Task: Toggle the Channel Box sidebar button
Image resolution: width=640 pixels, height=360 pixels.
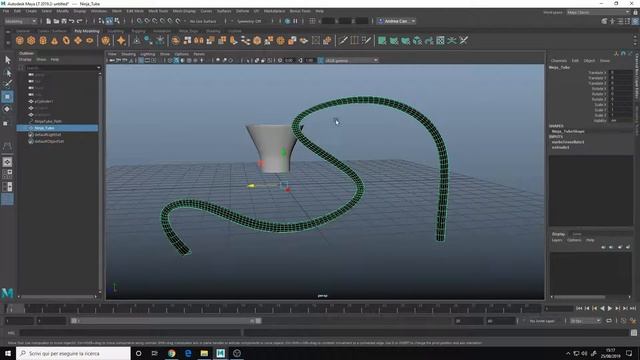Action: [x=635, y=21]
